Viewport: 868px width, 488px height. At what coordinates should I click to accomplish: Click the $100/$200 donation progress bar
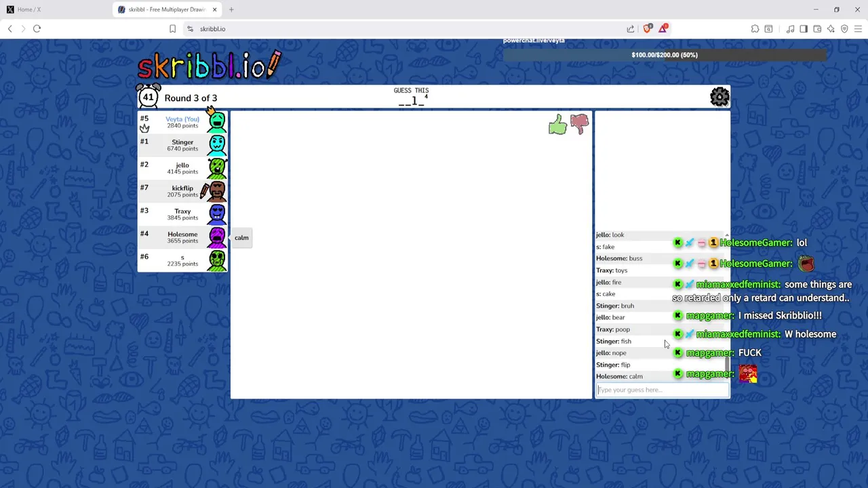[665, 55]
